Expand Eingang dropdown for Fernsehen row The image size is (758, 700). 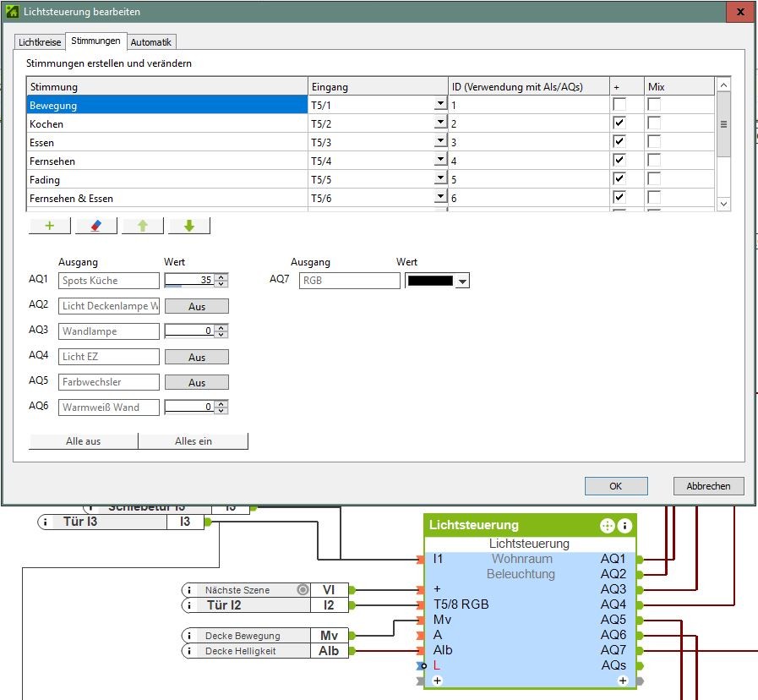[440, 161]
